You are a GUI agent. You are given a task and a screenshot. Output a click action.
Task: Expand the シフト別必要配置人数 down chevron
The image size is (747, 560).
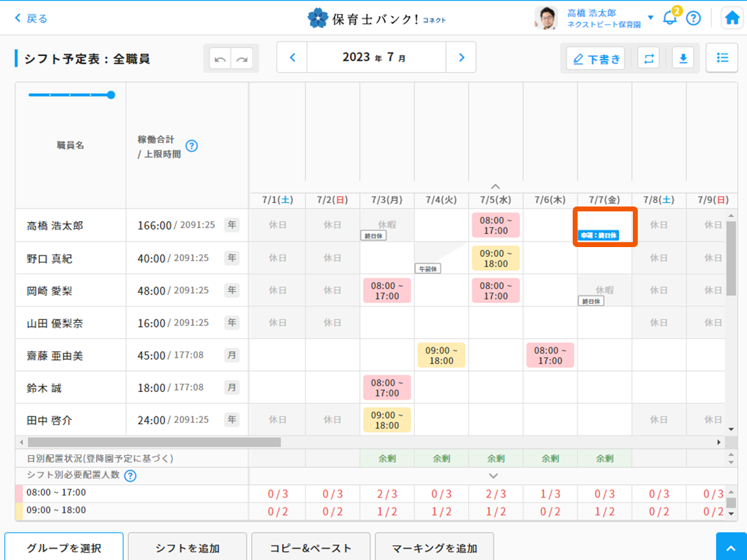pos(493,475)
